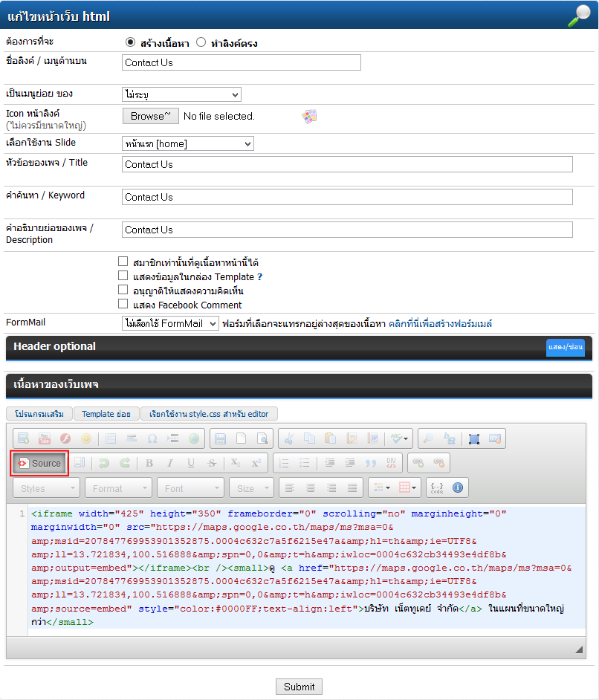599x700 pixels.
Task: Click the Horizontal Line icon
Action: point(132,438)
